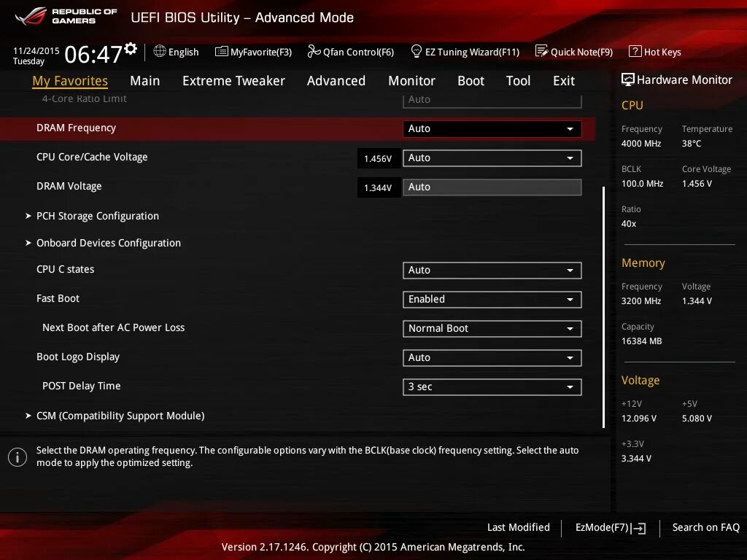Click the Last Modified button
This screenshot has width=747, height=560.
point(519,528)
